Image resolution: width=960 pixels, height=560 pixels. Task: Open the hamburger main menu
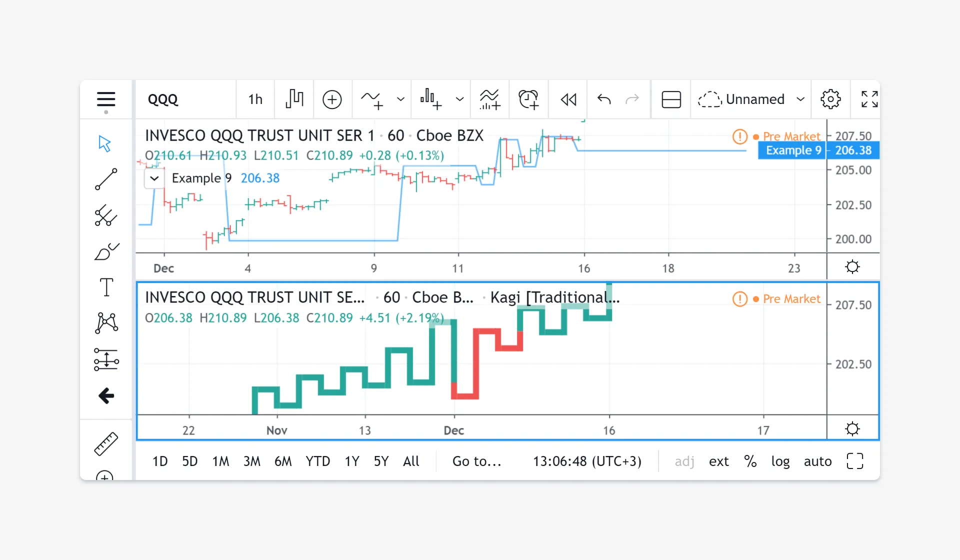coord(106,99)
